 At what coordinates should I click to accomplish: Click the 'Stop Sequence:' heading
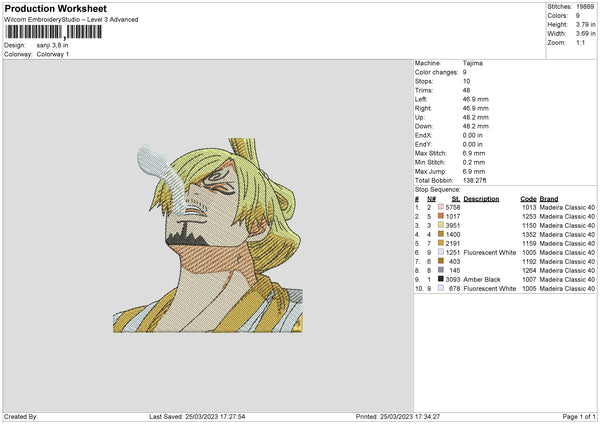pyautogui.click(x=437, y=189)
